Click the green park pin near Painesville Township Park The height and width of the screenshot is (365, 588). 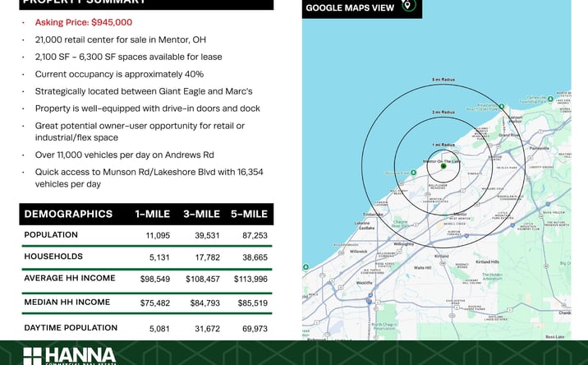[x=550, y=99]
